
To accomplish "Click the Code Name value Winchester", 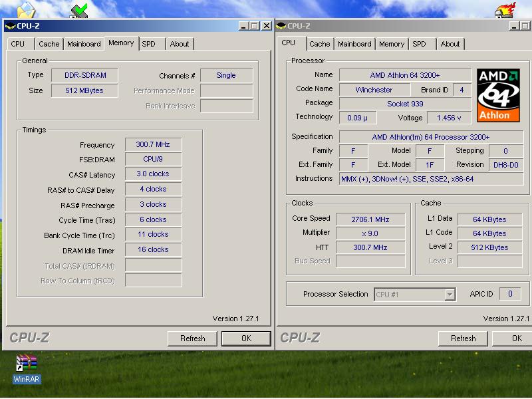I will (x=374, y=90).
